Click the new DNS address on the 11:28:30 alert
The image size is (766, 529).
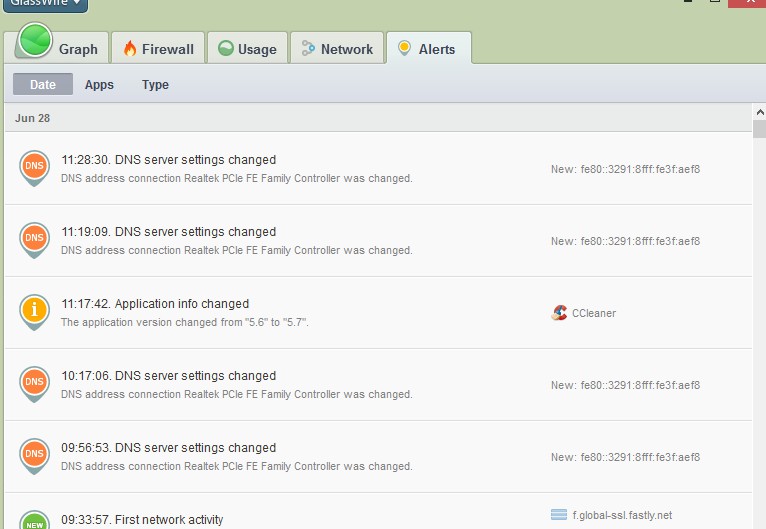pyautogui.click(x=625, y=169)
